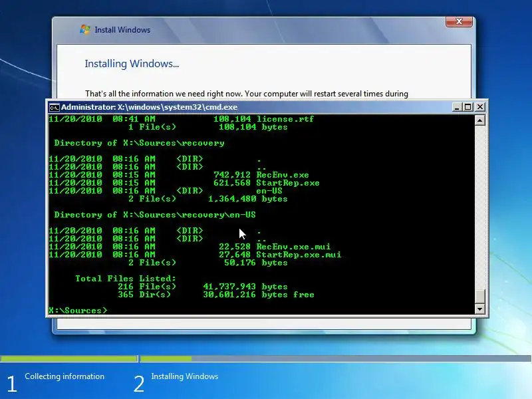This screenshot has height=399, width=532.
Task: Click the RecEnv.exe file name
Action: pos(283,175)
